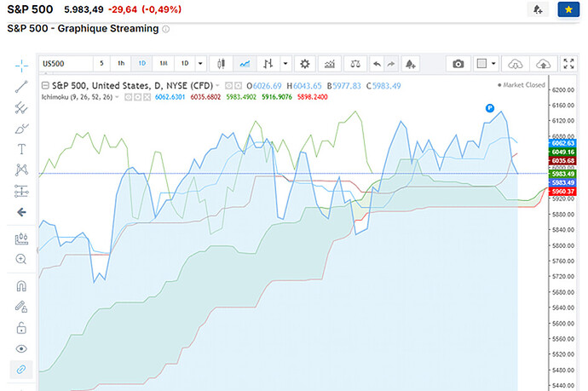The image size is (588, 391).
Task: Open the indicators menu
Action: click(330, 64)
